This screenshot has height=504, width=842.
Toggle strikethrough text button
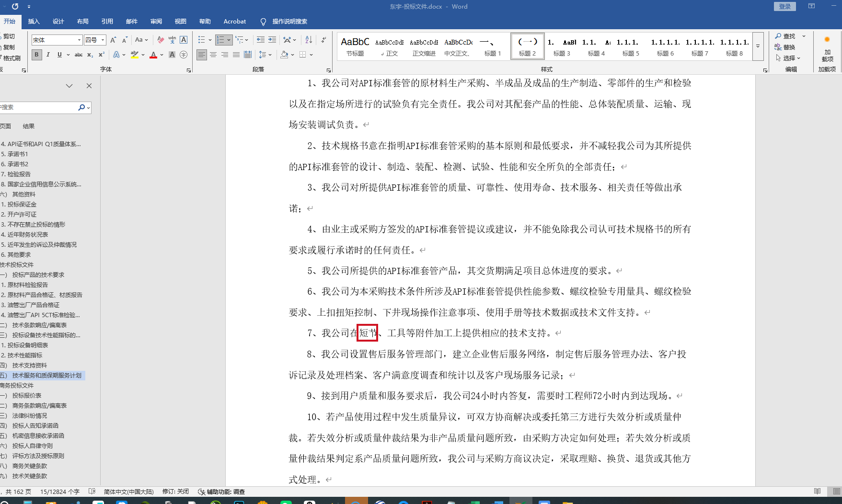79,55
